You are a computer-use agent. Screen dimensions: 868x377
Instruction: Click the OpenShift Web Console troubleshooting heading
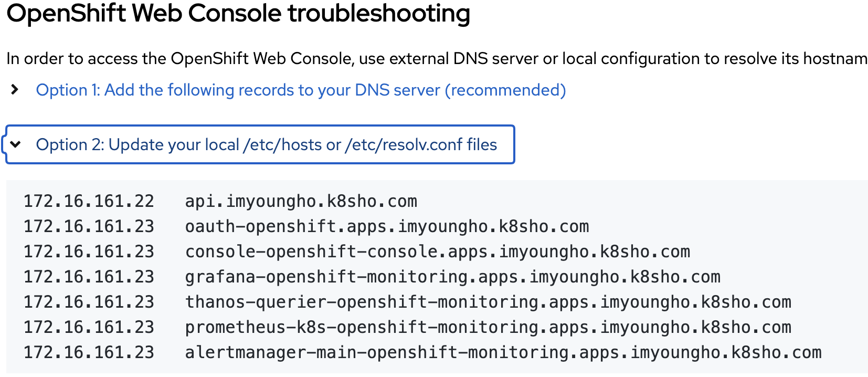click(238, 14)
